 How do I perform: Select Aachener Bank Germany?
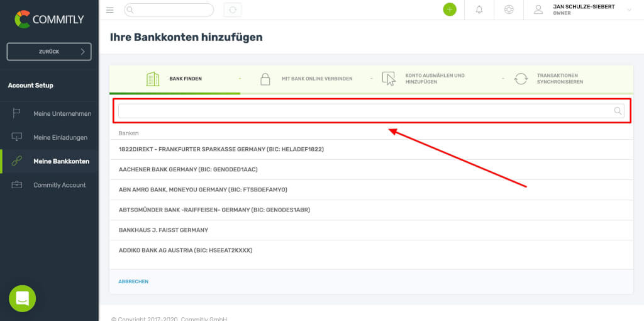click(371, 169)
